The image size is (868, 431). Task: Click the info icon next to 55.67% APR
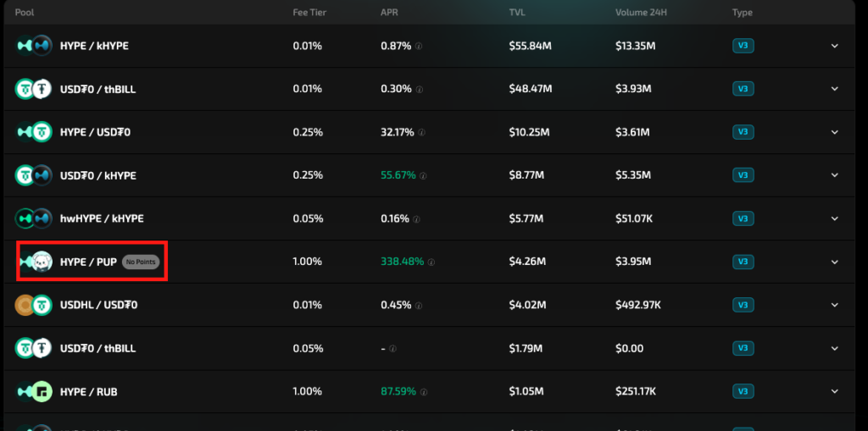click(422, 176)
